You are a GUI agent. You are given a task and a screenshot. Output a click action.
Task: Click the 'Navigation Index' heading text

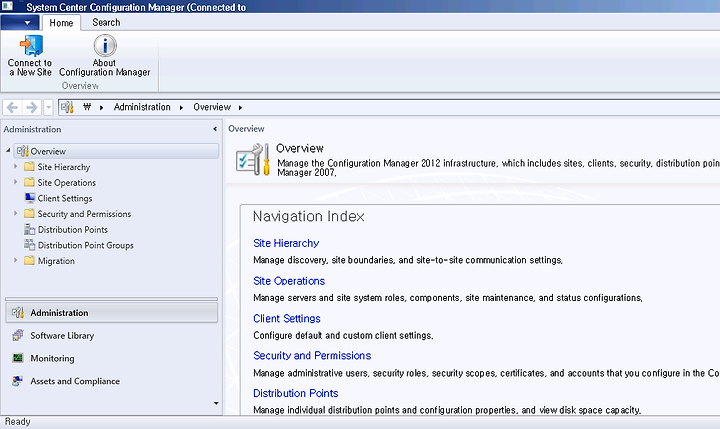309,216
